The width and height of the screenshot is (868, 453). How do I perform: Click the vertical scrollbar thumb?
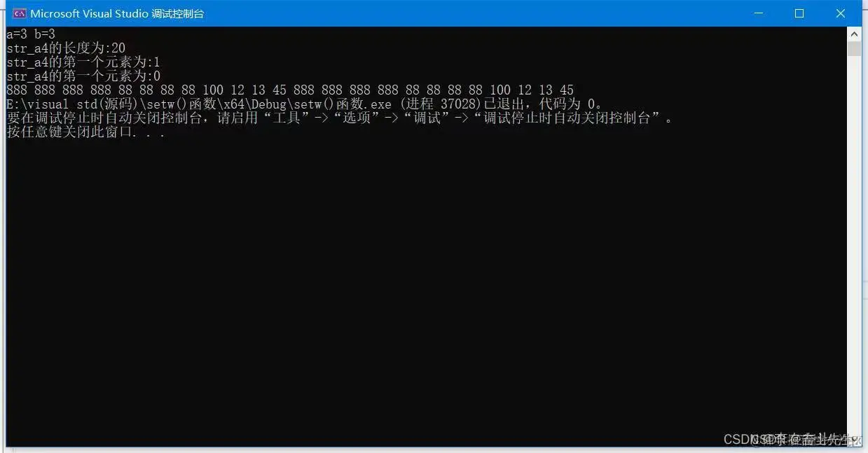click(854, 48)
